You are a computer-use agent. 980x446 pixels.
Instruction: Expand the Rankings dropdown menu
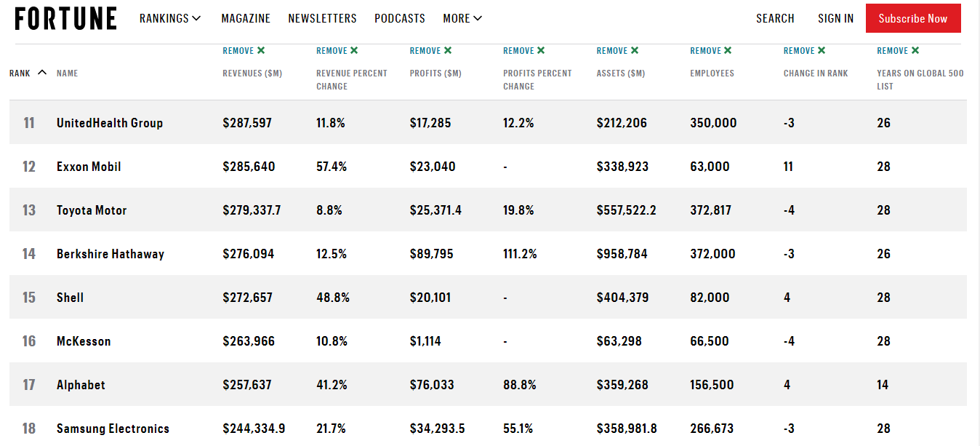[x=170, y=18]
